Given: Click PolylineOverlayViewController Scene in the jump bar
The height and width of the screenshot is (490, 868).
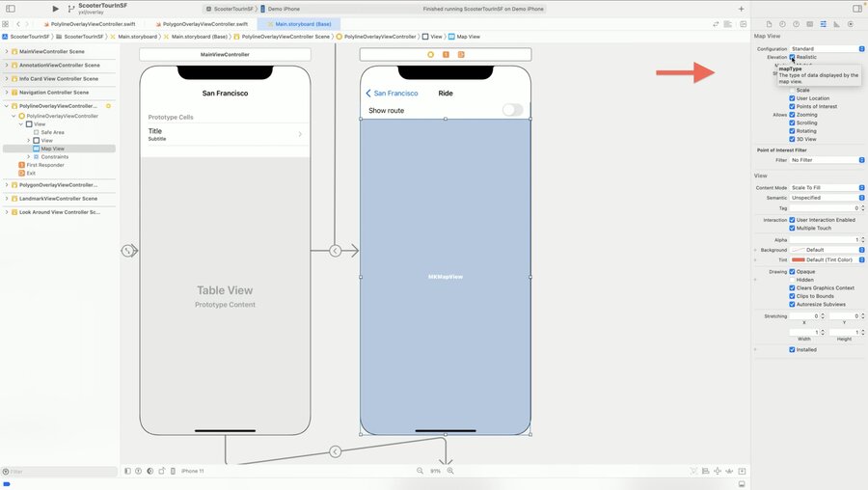Looking at the screenshot, I should pyautogui.click(x=285, y=37).
